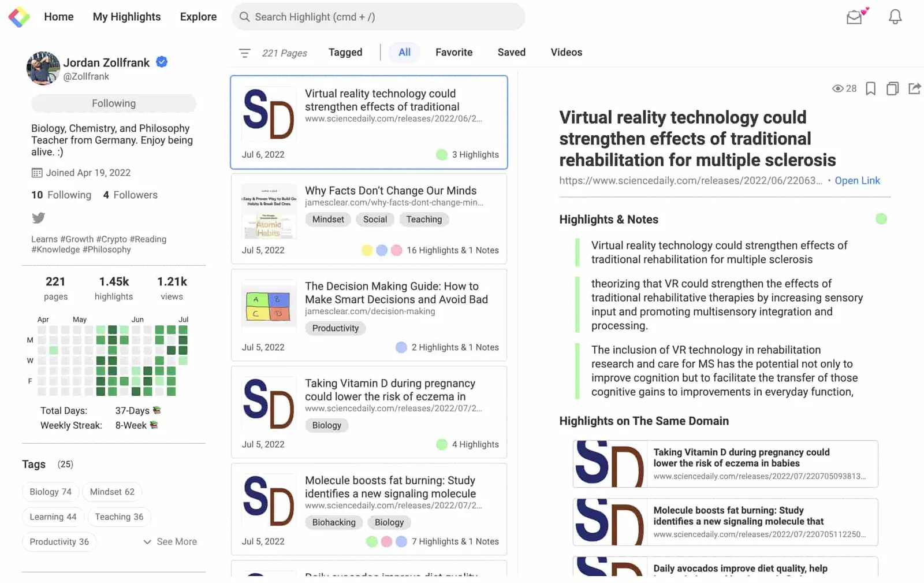Open same-domain Taking Vitamin D link card
Screen dimensions: 924x583
[725, 464]
